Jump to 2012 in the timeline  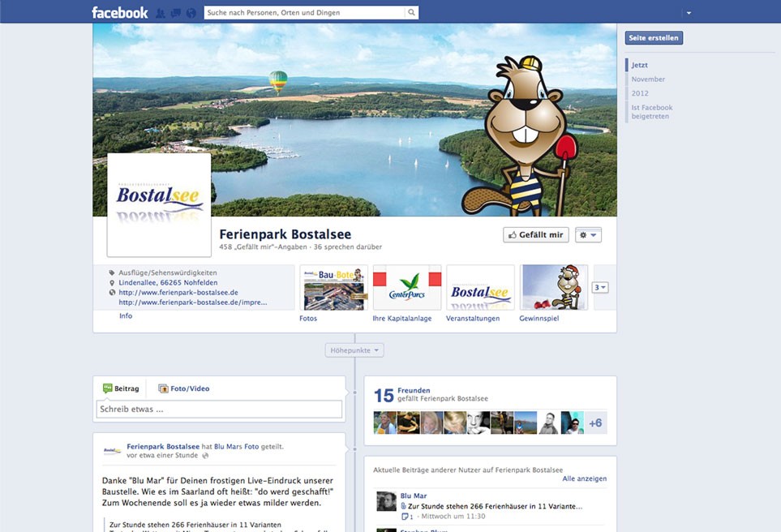click(x=640, y=93)
